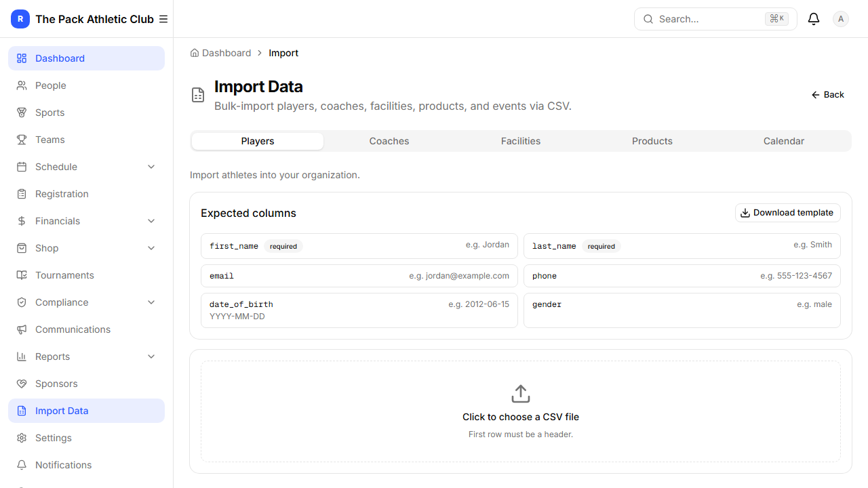Click the Dashboard grid icon in sidebar

click(22, 58)
